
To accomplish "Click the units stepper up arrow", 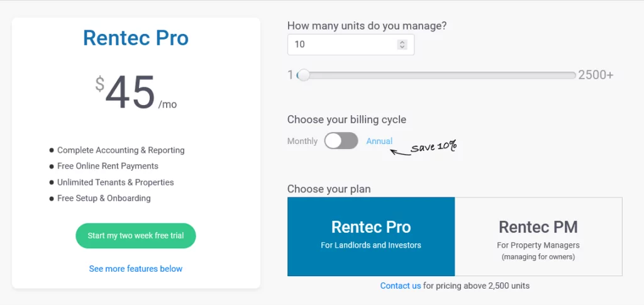I will point(402,42).
